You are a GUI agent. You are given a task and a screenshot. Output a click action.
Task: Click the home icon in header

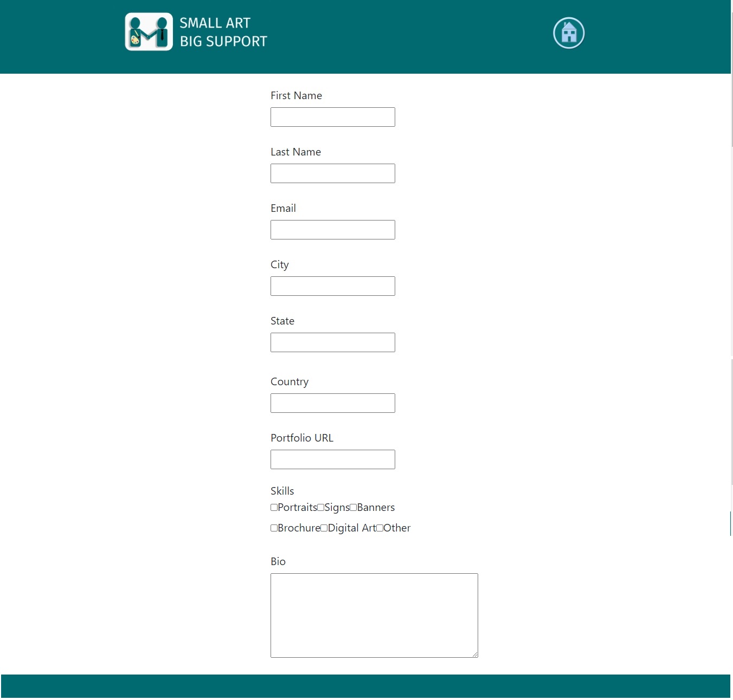pos(569,33)
